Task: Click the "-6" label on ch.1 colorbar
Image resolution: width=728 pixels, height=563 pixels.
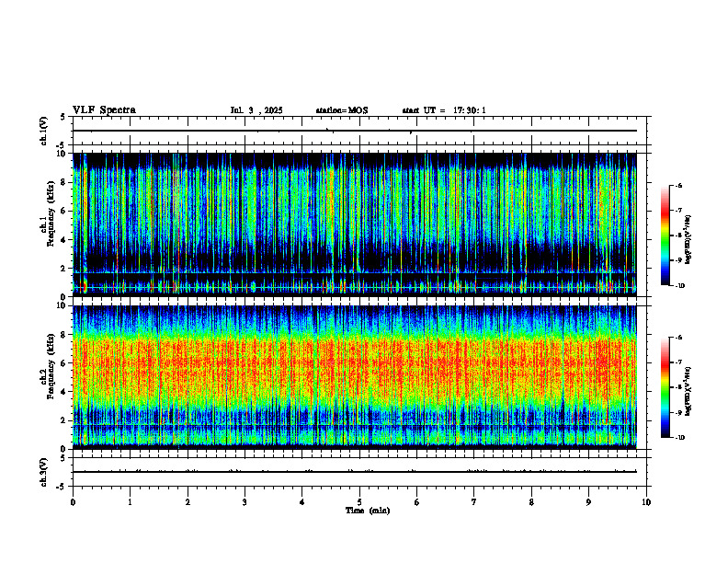Action: pyautogui.click(x=678, y=185)
